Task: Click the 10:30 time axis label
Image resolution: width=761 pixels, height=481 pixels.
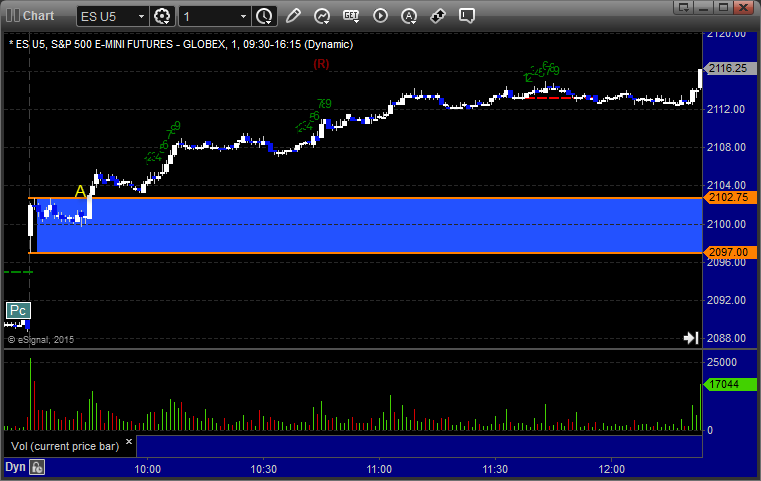Action: tap(264, 469)
